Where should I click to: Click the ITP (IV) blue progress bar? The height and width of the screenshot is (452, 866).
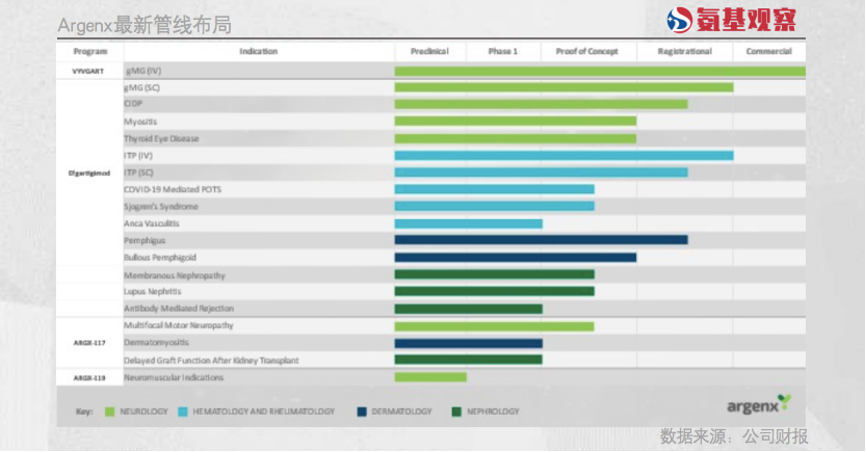(x=564, y=156)
